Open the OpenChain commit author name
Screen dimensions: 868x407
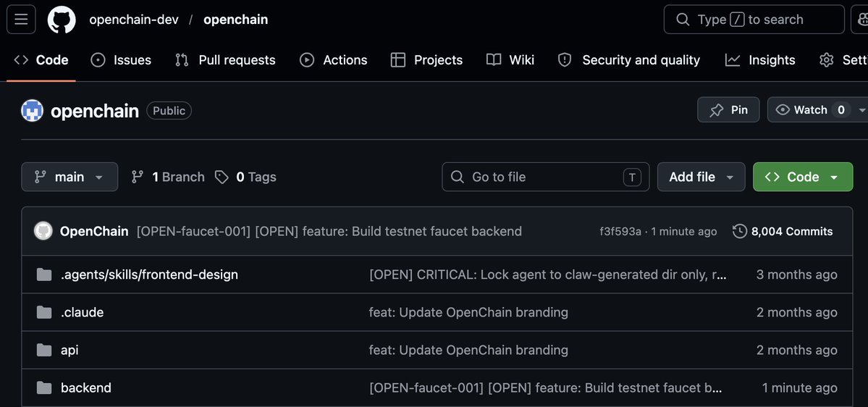pyautogui.click(x=94, y=231)
